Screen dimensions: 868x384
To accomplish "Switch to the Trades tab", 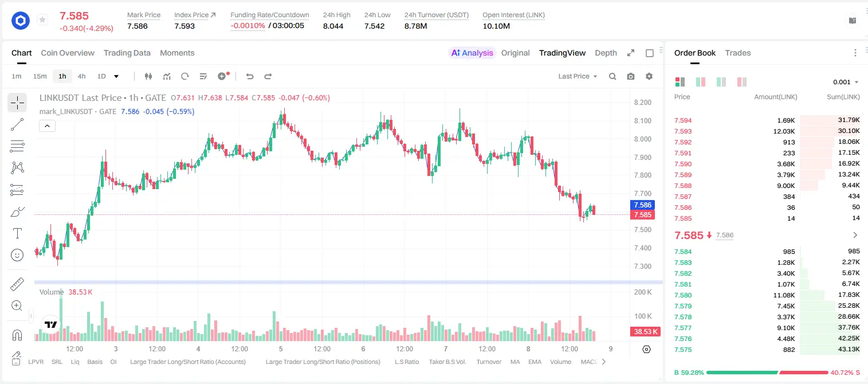I will (738, 53).
